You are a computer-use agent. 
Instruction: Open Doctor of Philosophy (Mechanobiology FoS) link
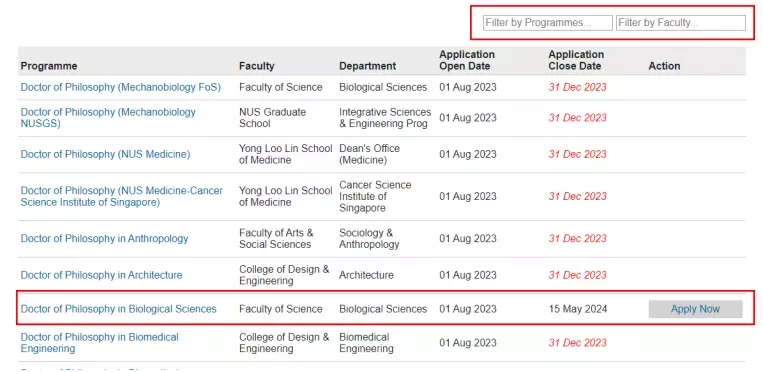121,87
